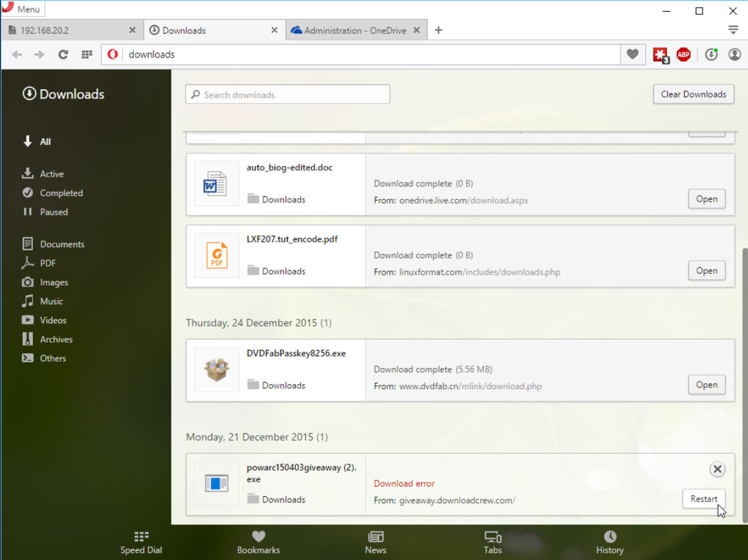Image resolution: width=748 pixels, height=560 pixels.
Task: Click the PDF file icon thumbnail
Action: pos(216,255)
